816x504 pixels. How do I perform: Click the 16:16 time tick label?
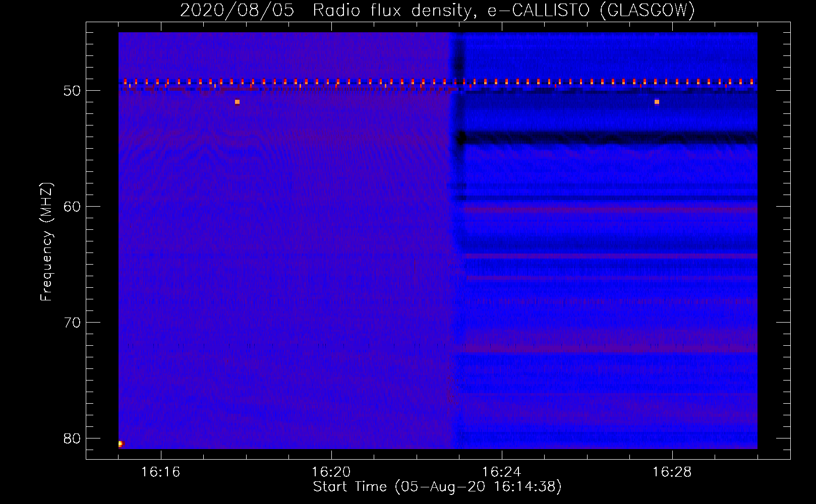click(160, 472)
